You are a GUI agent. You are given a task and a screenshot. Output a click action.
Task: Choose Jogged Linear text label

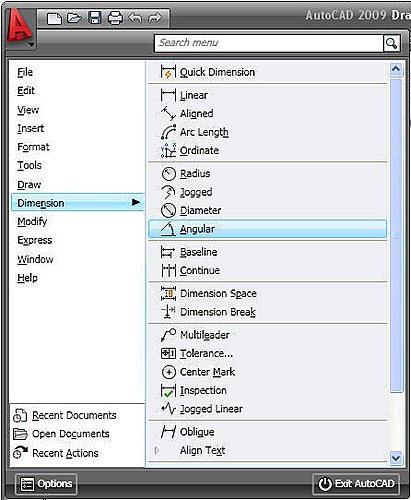pyautogui.click(x=211, y=409)
